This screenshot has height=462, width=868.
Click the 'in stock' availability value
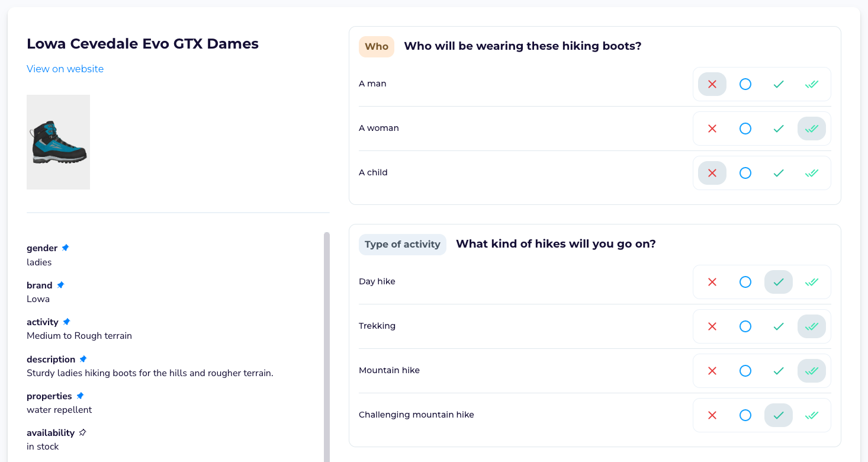43,447
